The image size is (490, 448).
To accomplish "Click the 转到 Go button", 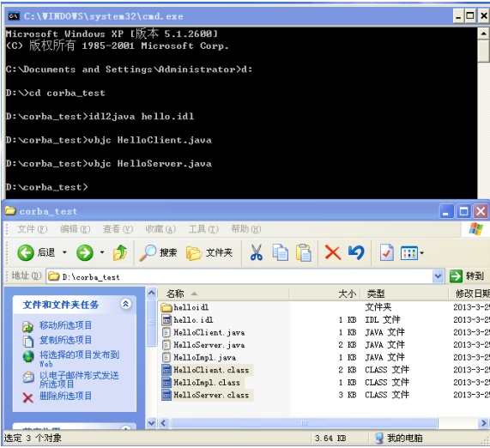I will (x=467, y=276).
